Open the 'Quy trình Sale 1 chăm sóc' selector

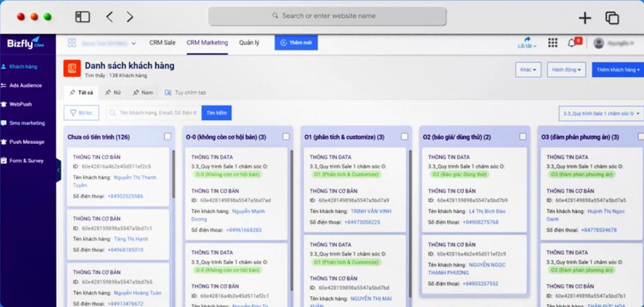tap(601, 113)
